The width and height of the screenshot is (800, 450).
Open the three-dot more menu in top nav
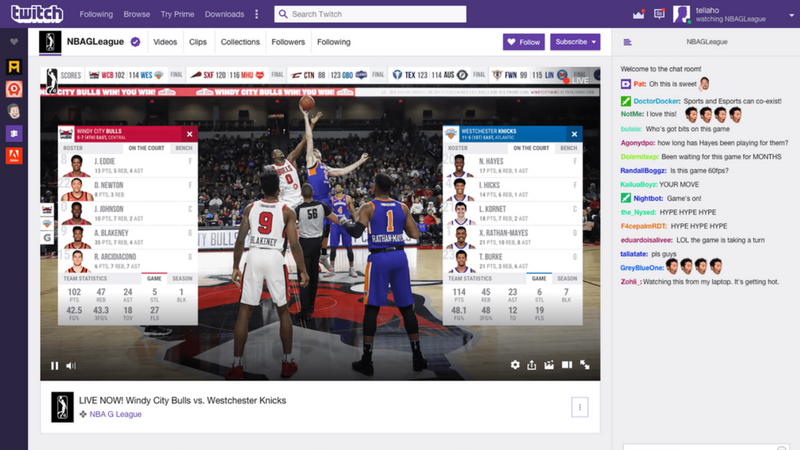(x=257, y=14)
